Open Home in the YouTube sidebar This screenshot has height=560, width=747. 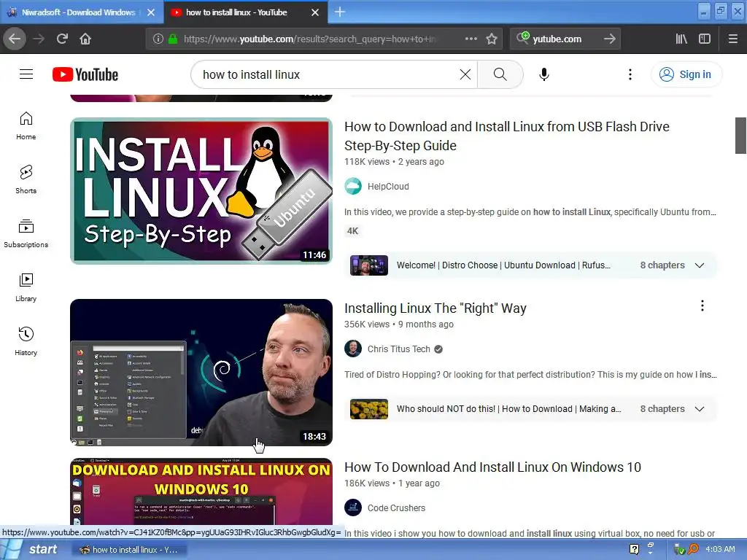26,125
